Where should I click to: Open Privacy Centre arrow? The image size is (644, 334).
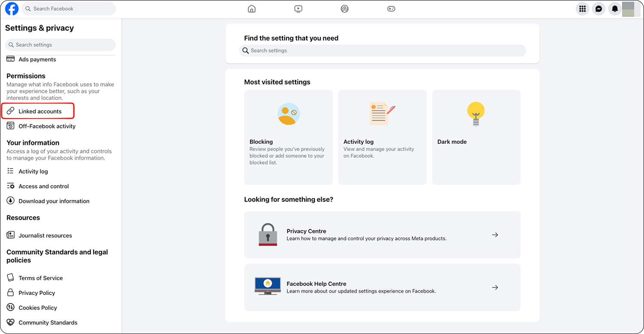click(495, 235)
